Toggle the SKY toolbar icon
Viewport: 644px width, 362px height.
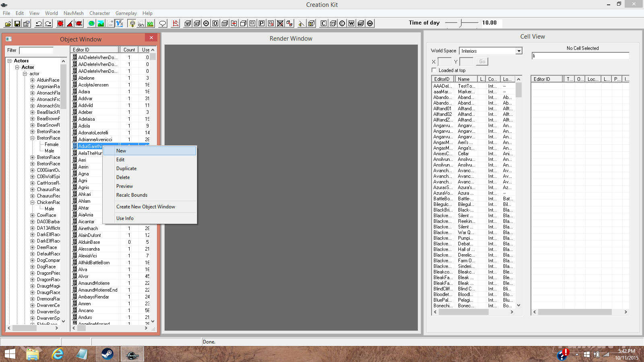[141, 23]
